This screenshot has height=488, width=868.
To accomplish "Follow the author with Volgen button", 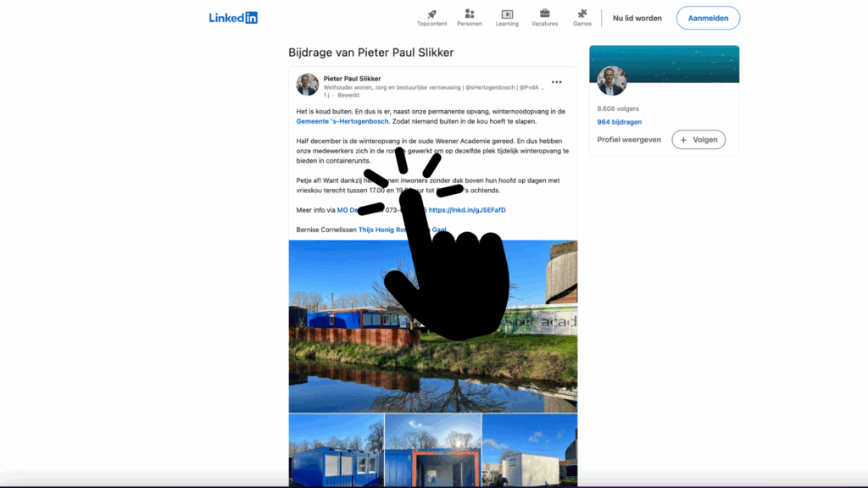I will click(698, 140).
